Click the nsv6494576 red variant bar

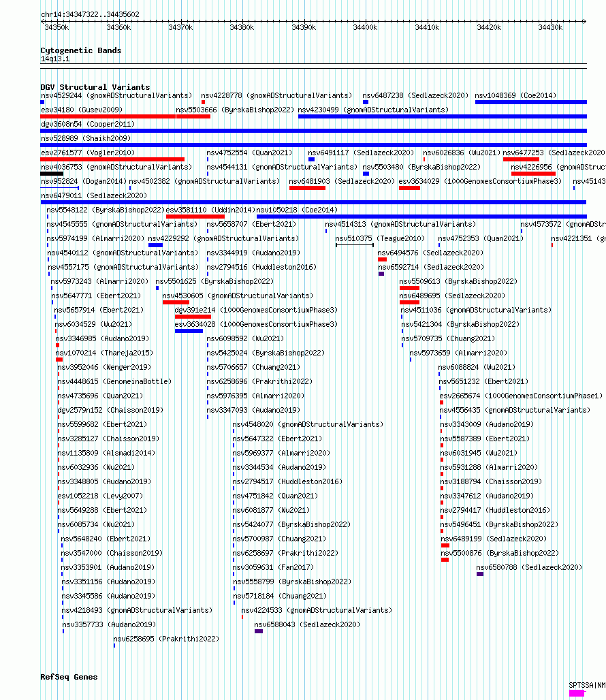(x=382, y=259)
